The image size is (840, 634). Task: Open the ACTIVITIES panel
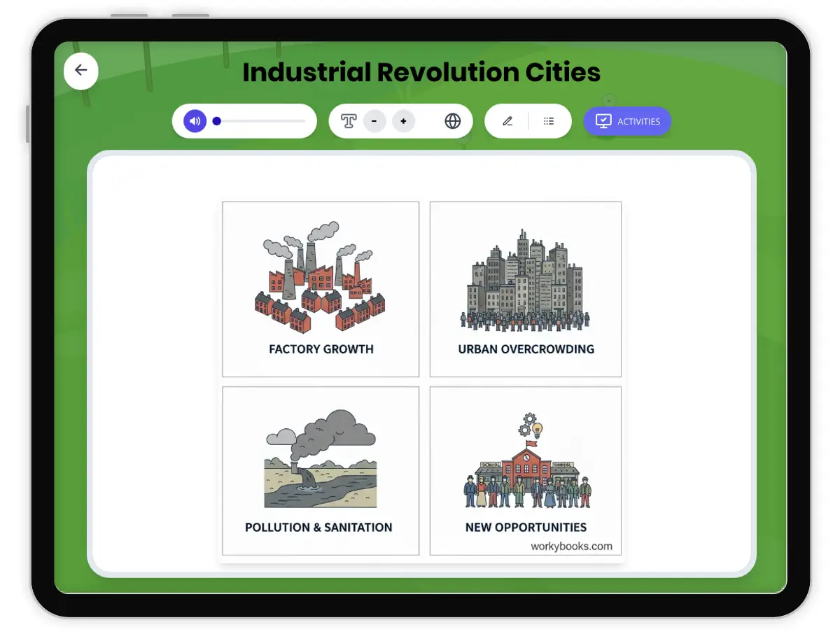[626, 120]
